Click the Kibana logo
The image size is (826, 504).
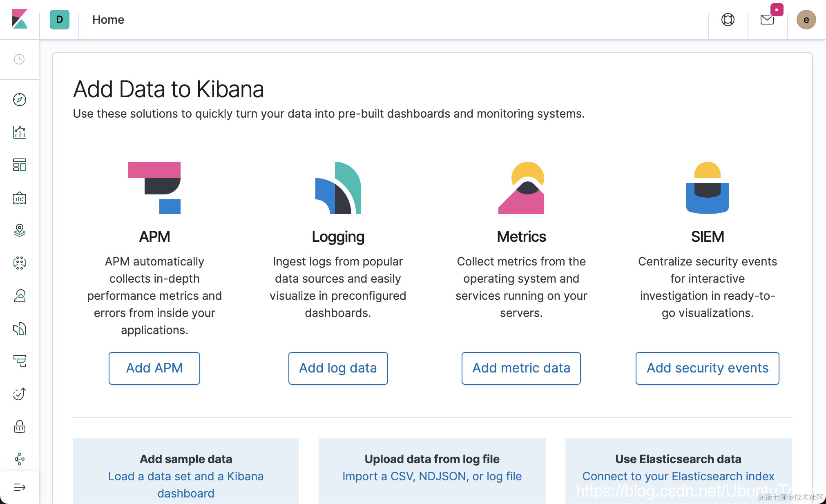[20, 19]
